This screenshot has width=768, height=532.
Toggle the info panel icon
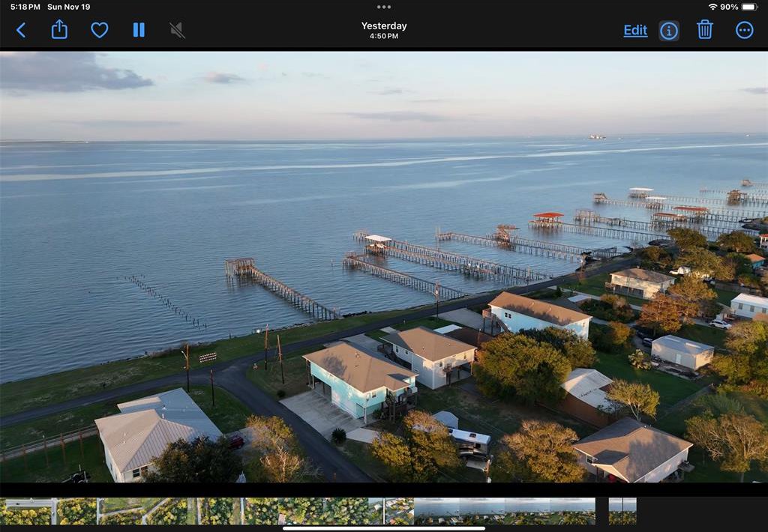[668, 31]
